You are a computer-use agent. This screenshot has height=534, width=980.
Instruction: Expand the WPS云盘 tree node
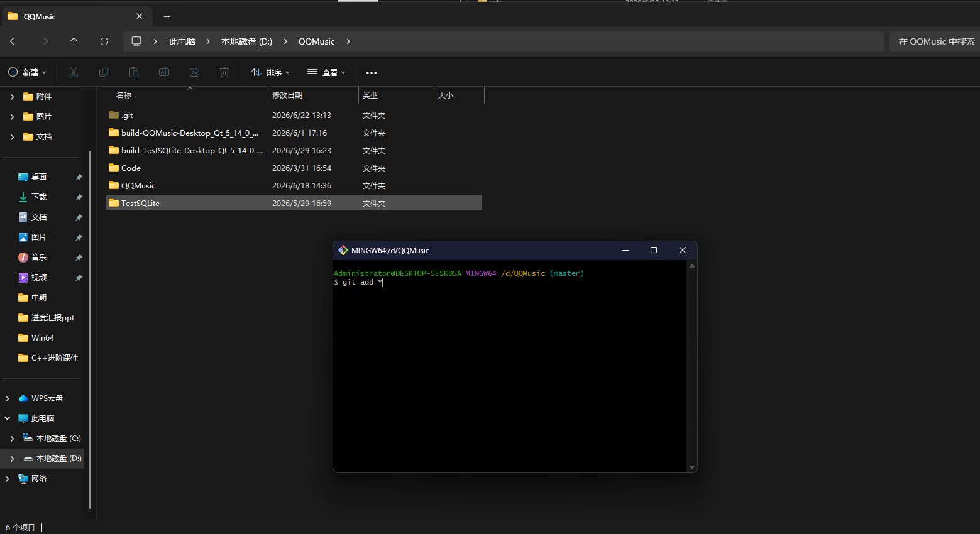7,398
